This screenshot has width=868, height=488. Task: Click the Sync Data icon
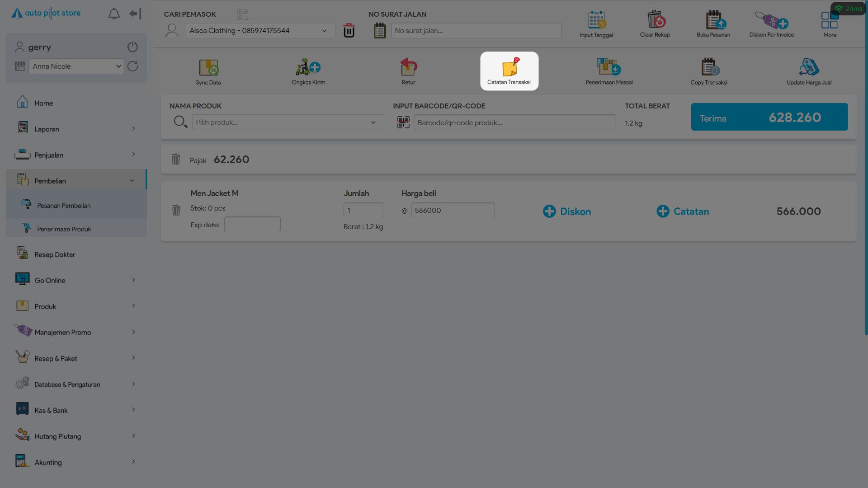(208, 67)
